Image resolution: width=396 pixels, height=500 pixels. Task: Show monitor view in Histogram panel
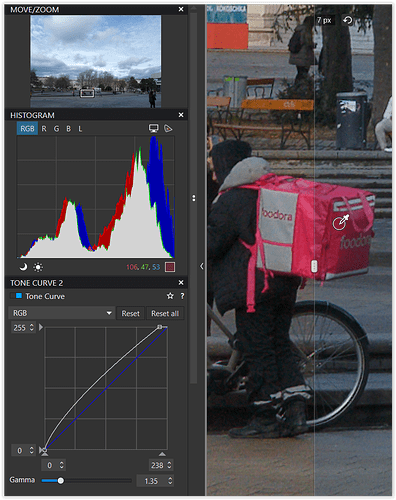[x=153, y=128]
